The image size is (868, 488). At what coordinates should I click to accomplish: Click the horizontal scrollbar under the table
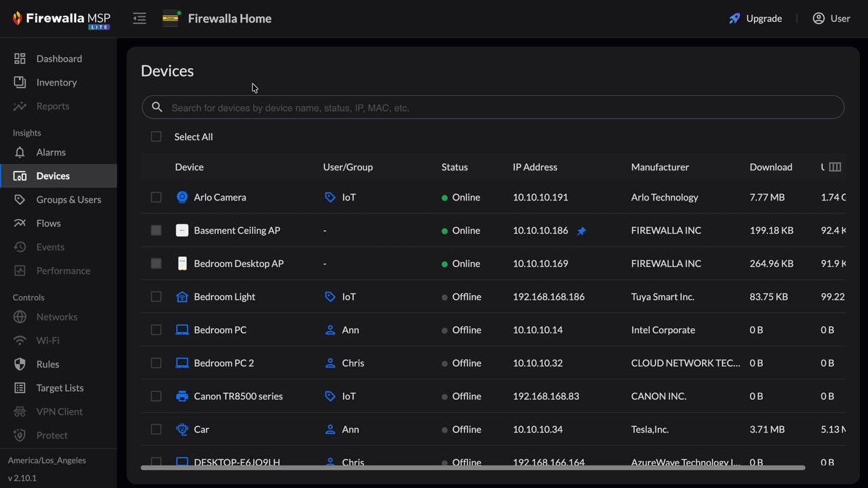(x=473, y=467)
